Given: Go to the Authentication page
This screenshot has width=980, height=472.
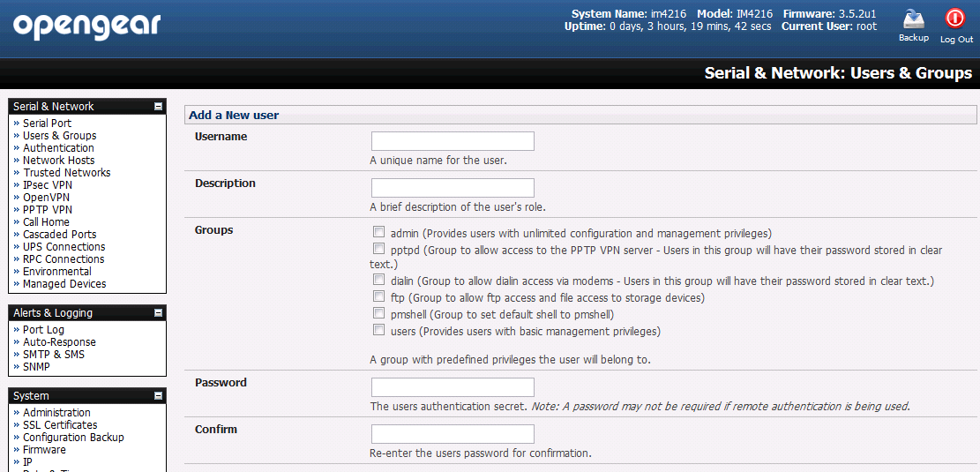Looking at the screenshot, I should pyautogui.click(x=58, y=148).
